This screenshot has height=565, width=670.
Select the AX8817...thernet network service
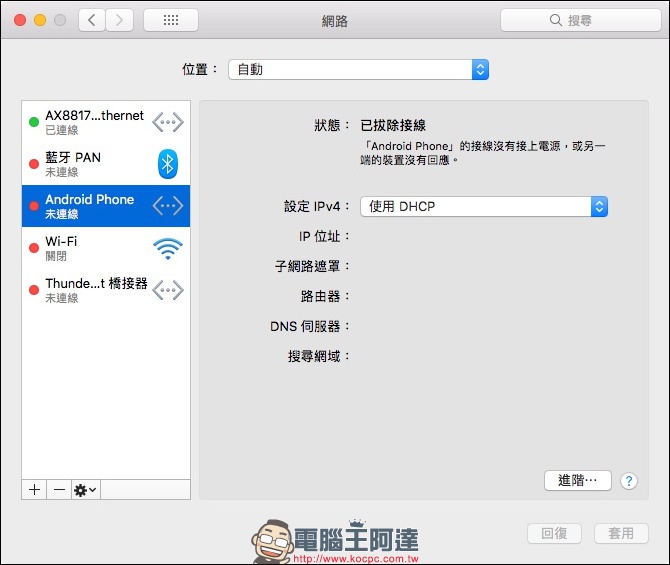106,122
